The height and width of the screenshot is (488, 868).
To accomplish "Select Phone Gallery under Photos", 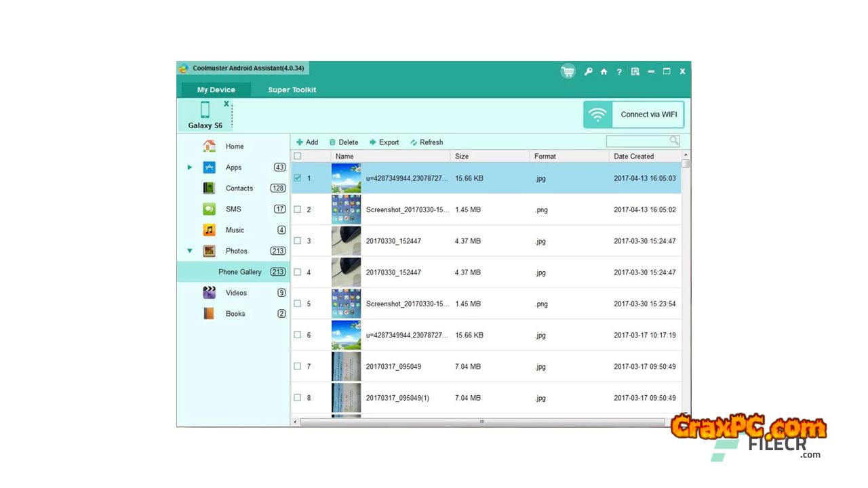I will click(x=239, y=272).
